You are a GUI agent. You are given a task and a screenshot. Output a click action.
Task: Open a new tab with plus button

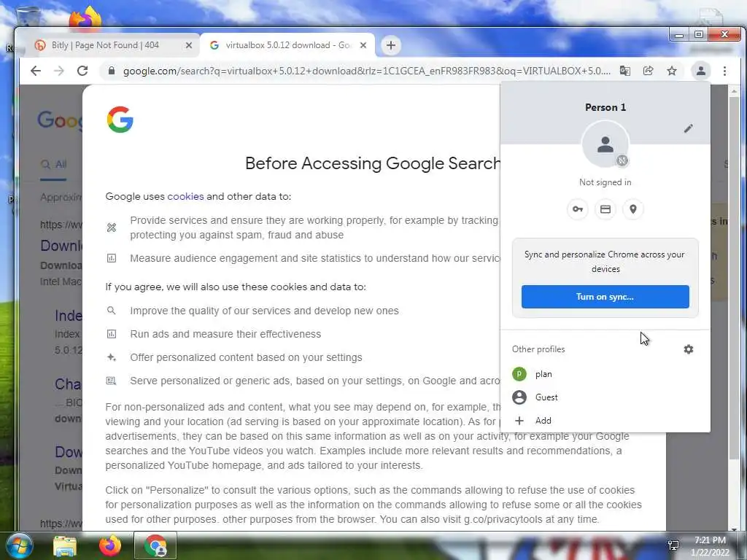391,45
